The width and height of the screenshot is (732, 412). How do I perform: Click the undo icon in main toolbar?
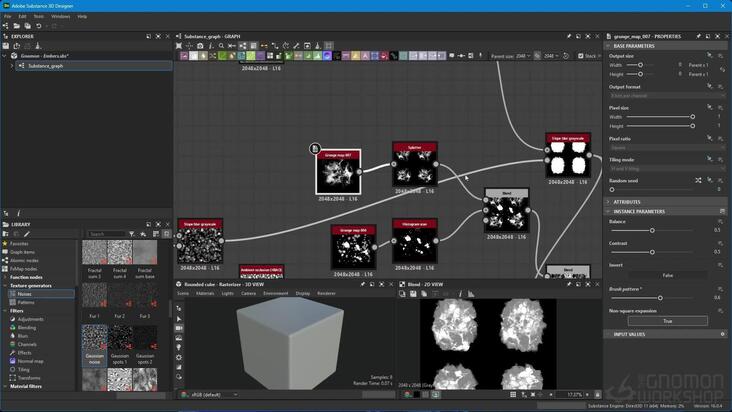tap(39, 26)
